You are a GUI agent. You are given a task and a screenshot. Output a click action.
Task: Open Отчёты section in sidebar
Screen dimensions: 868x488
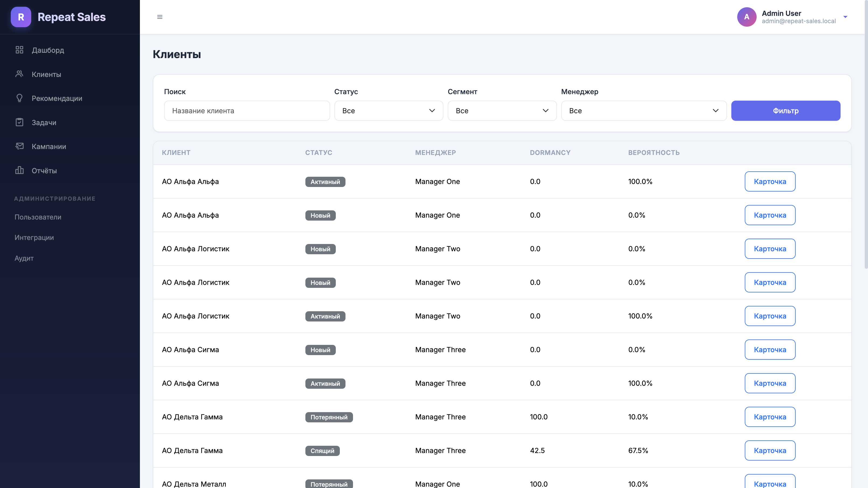(x=44, y=171)
